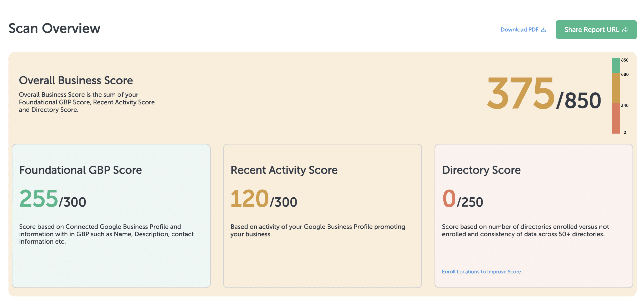Click the download arrow icon beside Download PDF
The width and height of the screenshot is (644, 304).
(x=543, y=30)
